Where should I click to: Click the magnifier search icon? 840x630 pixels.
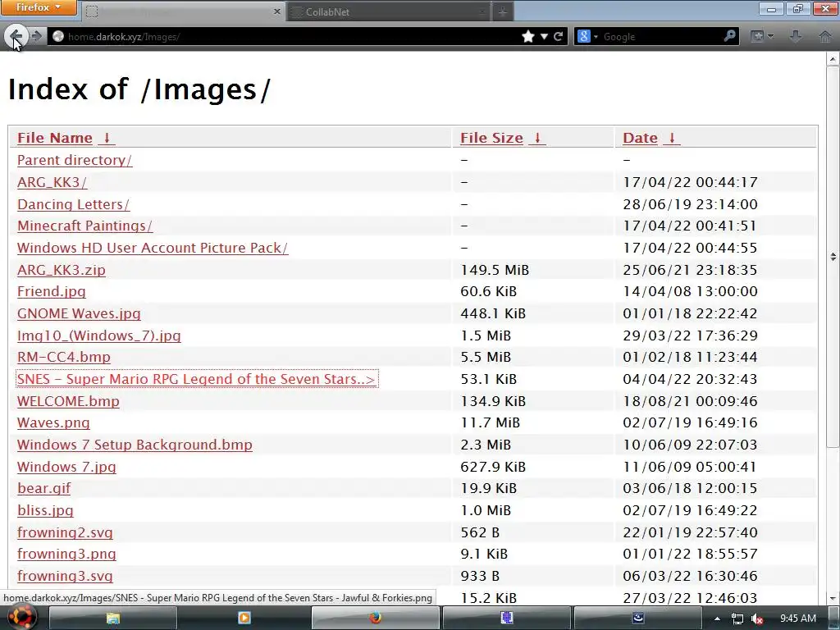pyautogui.click(x=729, y=36)
